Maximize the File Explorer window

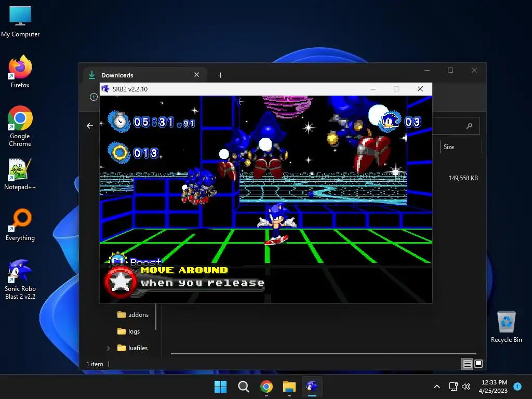450,70
